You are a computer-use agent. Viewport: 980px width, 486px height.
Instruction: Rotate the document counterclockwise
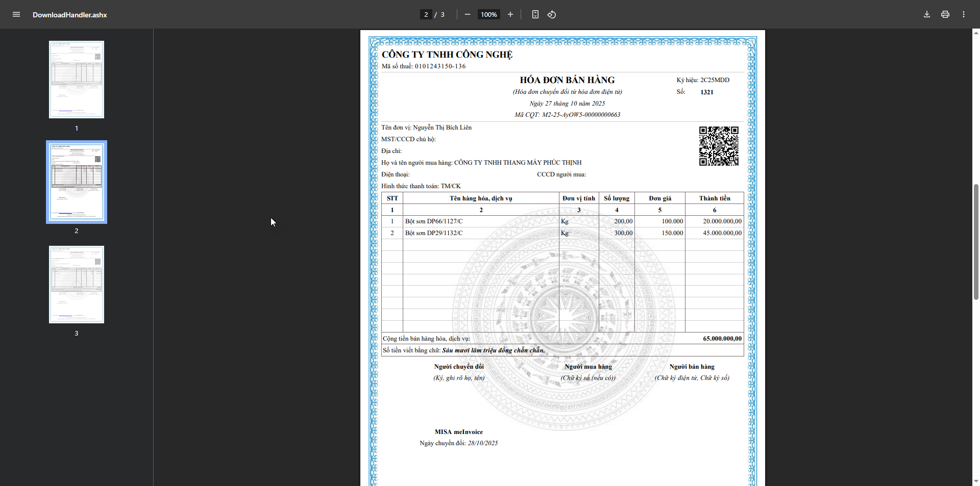pyautogui.click(x=552, y=14)
